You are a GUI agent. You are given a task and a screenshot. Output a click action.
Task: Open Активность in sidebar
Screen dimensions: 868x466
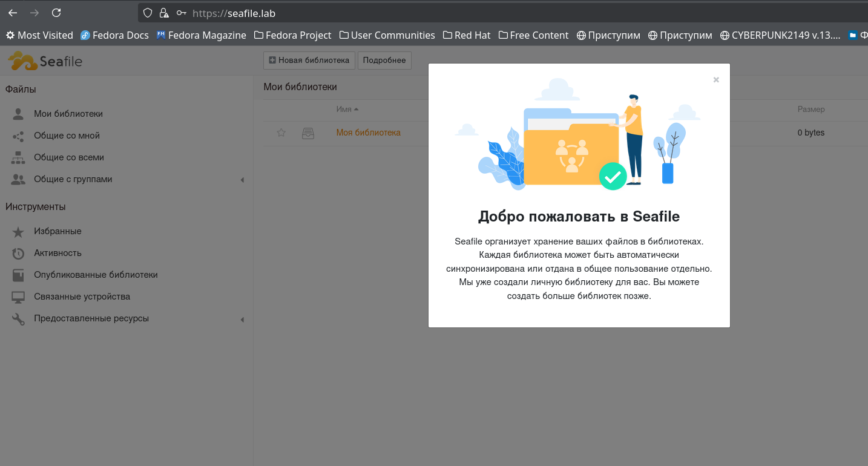coord(58,253)
